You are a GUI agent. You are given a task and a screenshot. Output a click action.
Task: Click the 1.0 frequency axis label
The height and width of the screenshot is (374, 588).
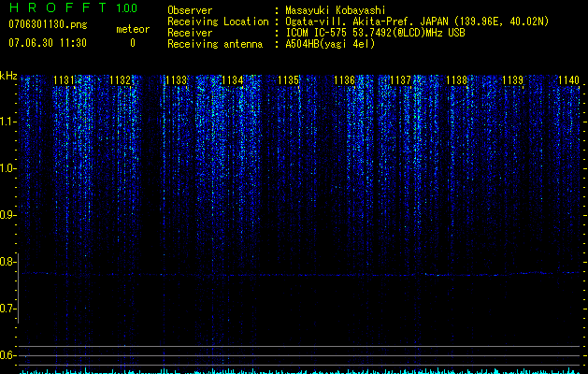(x=7, y=168)
